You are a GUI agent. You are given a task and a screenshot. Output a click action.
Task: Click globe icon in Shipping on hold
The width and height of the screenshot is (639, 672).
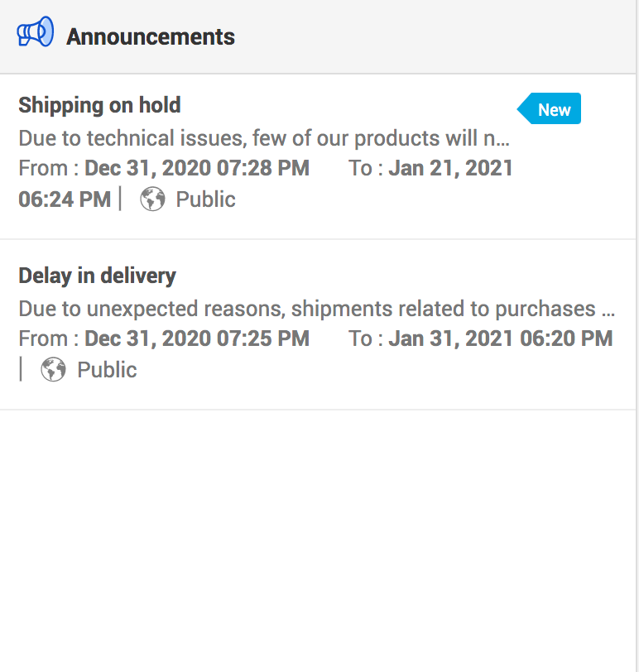pyautogui.click(x=152, y=199)
